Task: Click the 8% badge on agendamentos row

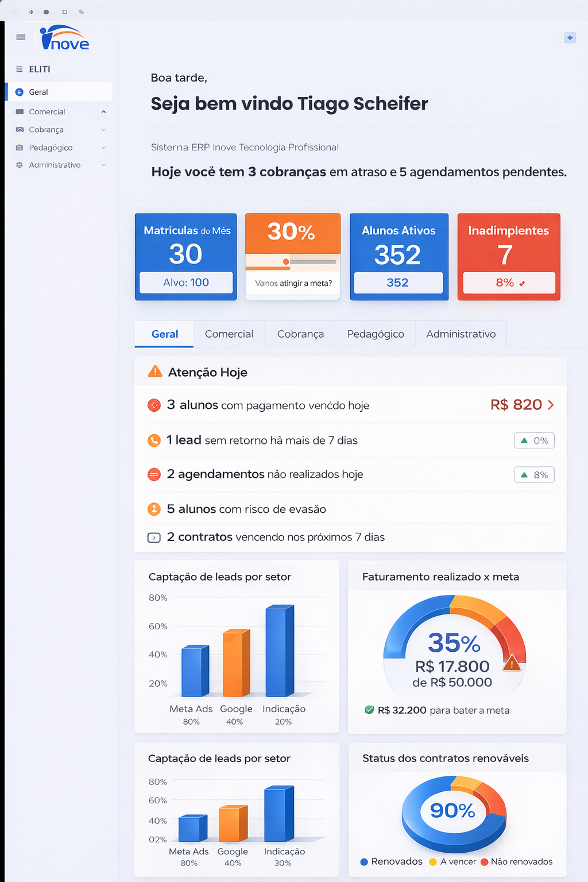Action: 535,475
